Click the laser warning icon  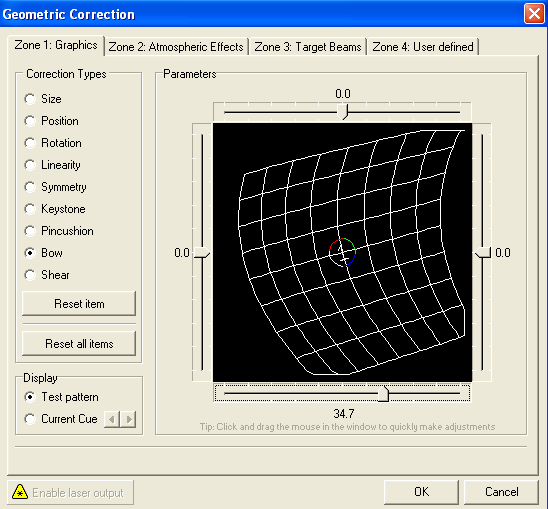pyautogui.click(x=20, y=492)
